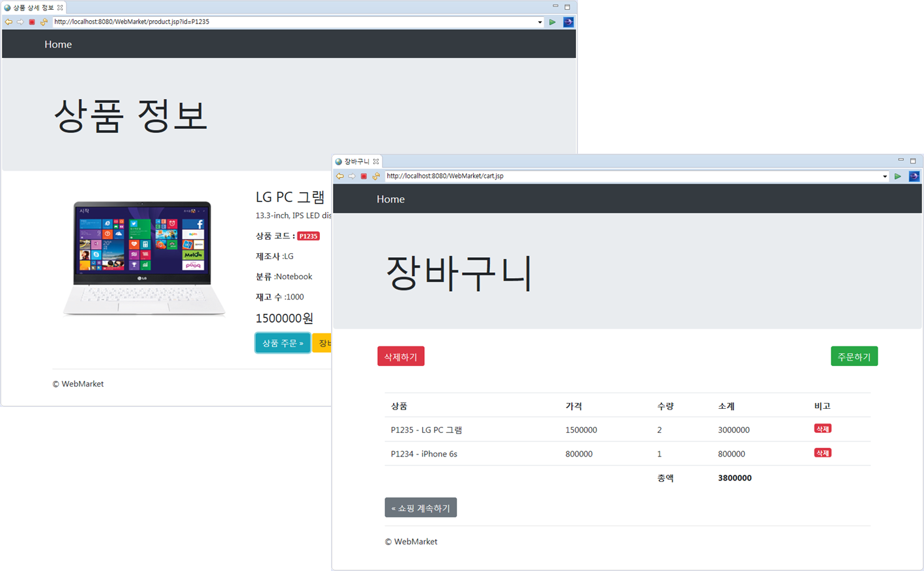The image size is (924, 571).
Task: Maximize the cart browser view
Action: click(x=913, y=161)
